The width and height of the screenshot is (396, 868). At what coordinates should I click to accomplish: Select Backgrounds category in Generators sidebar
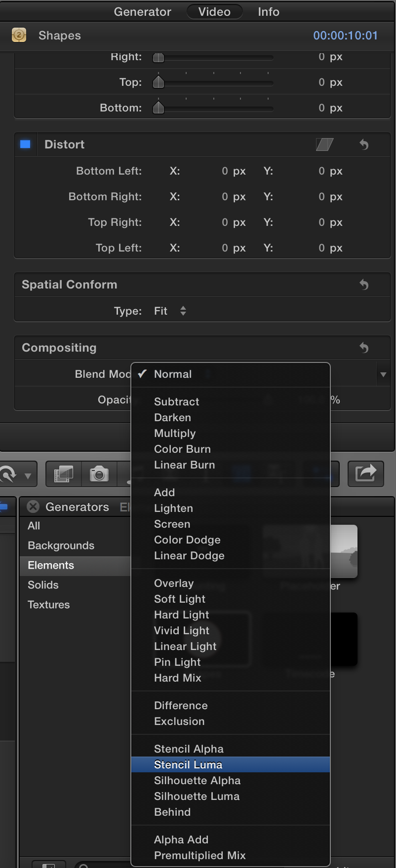(x=61, y=545)
